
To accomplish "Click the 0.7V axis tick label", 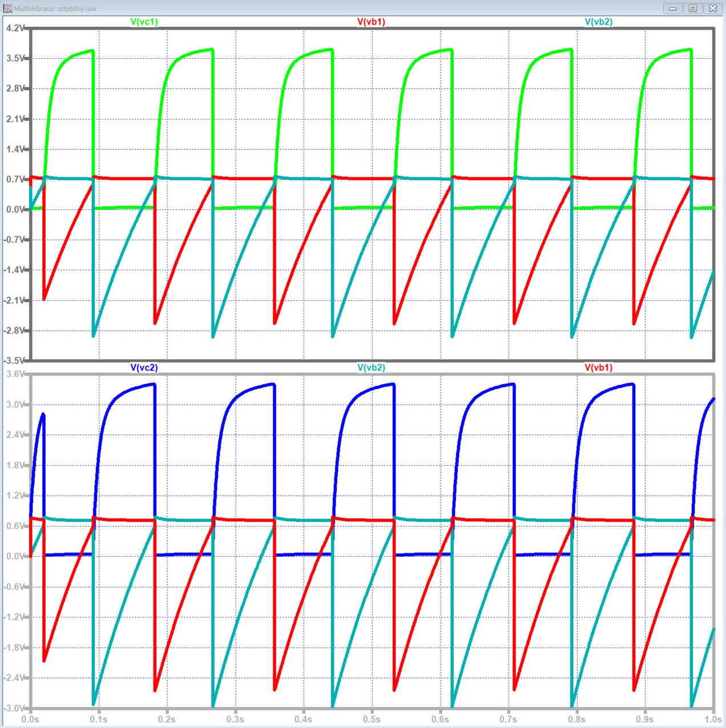I will (15, 179).
